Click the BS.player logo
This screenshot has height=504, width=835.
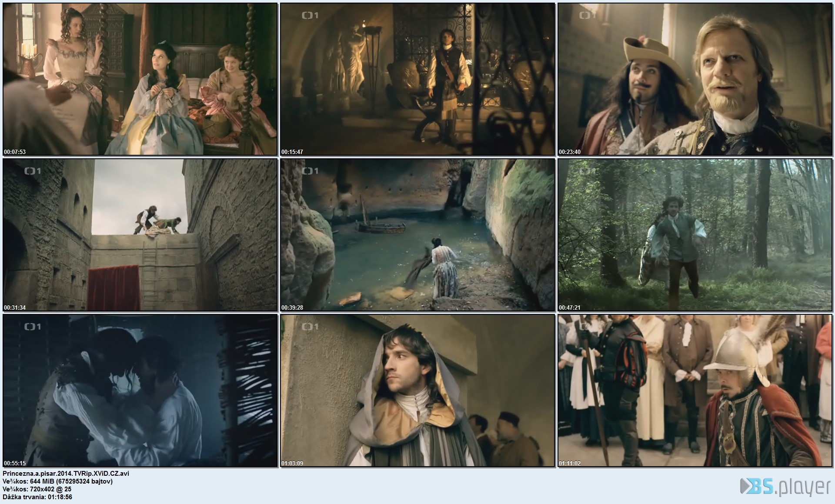pyautogui.click(x=785, y=487)
